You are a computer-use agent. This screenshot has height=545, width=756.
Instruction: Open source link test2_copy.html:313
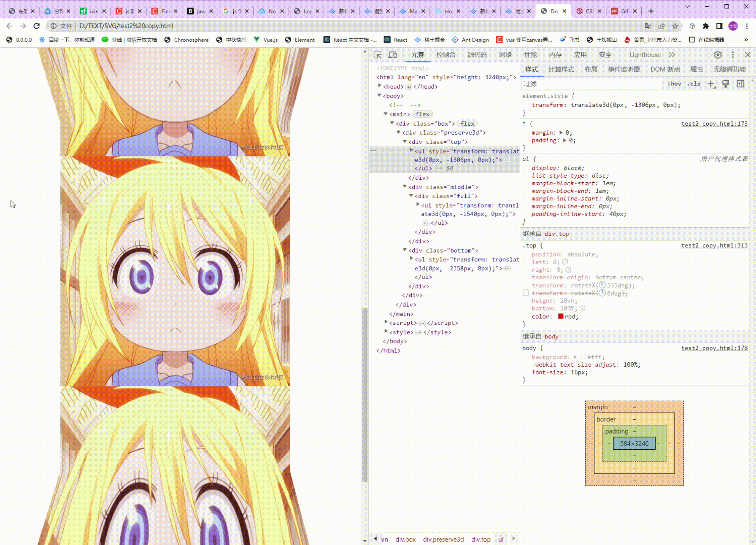click(714, 245)
